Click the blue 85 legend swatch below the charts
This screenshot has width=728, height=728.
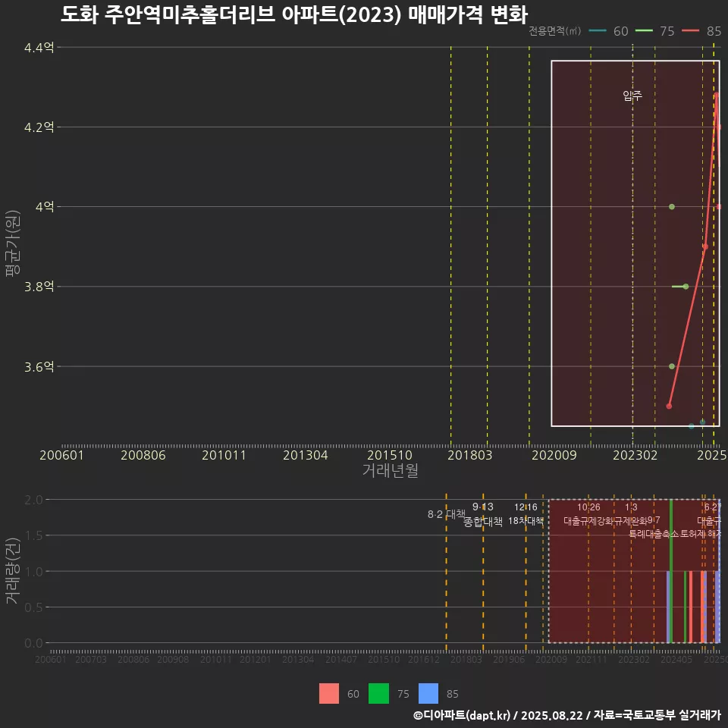click(x=428, y=694)
